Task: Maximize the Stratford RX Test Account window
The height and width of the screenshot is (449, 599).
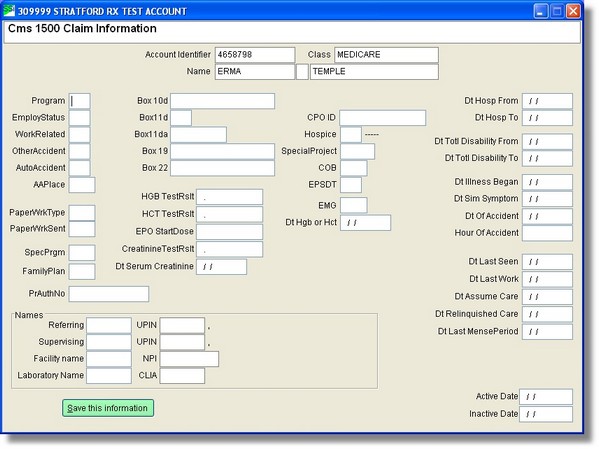Action: click(557, 11)
